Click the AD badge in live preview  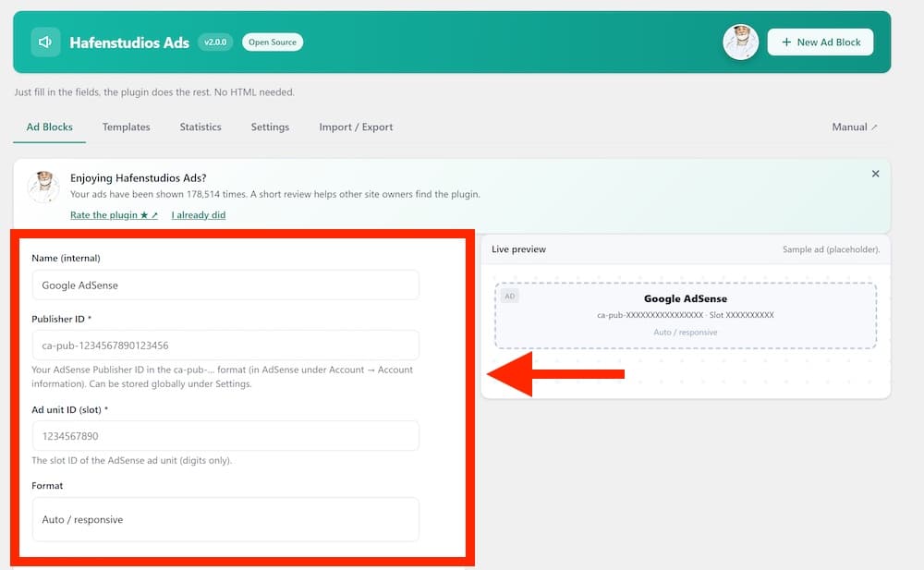click(x=510, y=297)
